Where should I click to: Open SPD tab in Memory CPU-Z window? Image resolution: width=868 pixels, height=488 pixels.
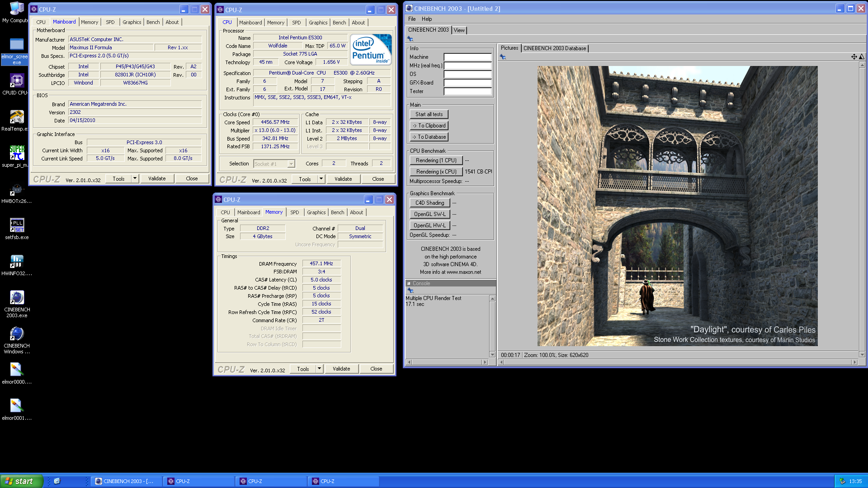pos(295,212)
